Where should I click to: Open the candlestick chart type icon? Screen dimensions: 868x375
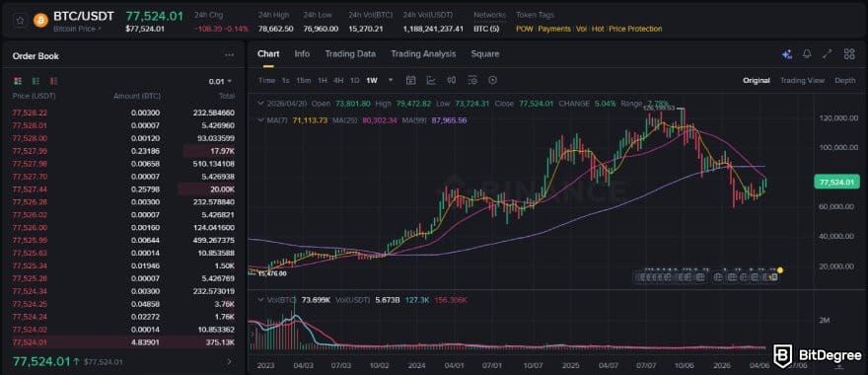point(452,80)
